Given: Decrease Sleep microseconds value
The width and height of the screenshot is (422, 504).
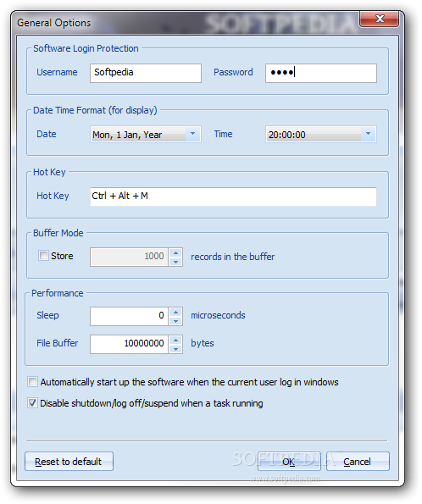Looking at the screenshot, I should pos(175,321).
